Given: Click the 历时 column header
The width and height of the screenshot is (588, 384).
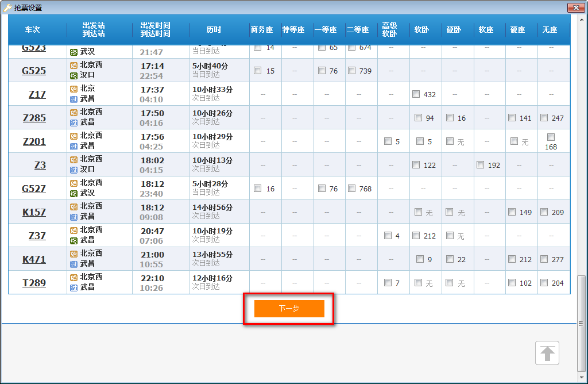Looking at the screenshot, I should [x=214, y=30].
